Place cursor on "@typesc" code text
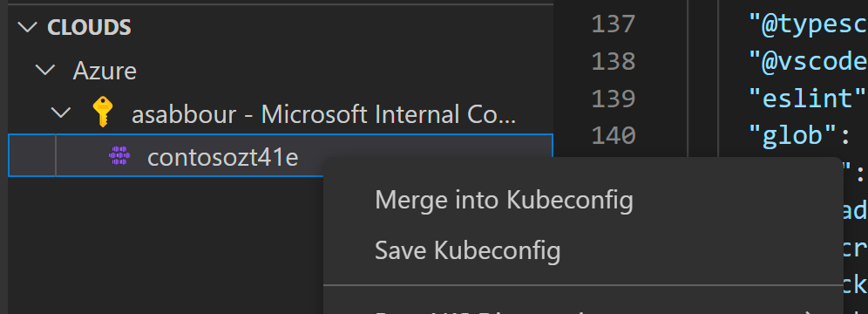 (808, 25)
